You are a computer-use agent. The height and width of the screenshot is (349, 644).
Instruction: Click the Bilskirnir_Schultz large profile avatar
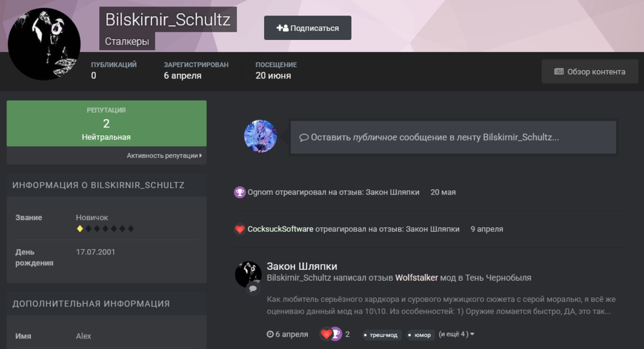(44, 44)
